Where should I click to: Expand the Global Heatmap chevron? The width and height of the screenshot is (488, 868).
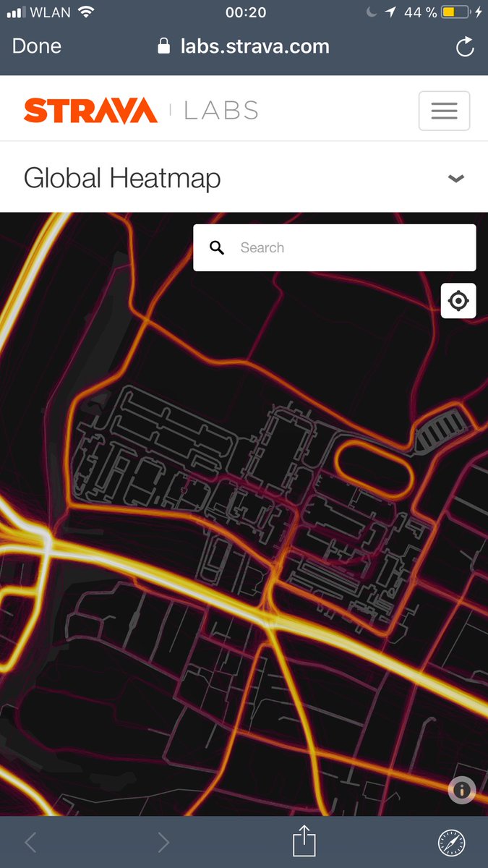click(455, 178)
